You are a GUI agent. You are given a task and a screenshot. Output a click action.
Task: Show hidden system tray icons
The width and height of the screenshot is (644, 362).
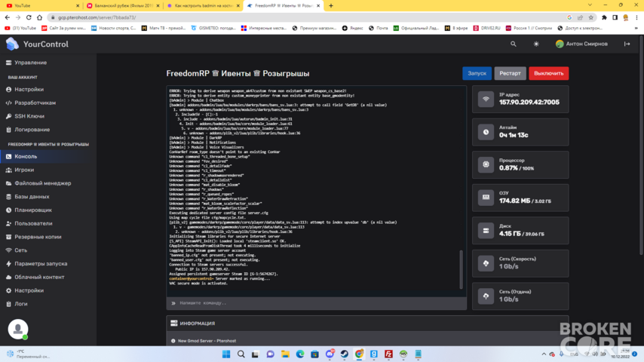(x=544, y=354)
